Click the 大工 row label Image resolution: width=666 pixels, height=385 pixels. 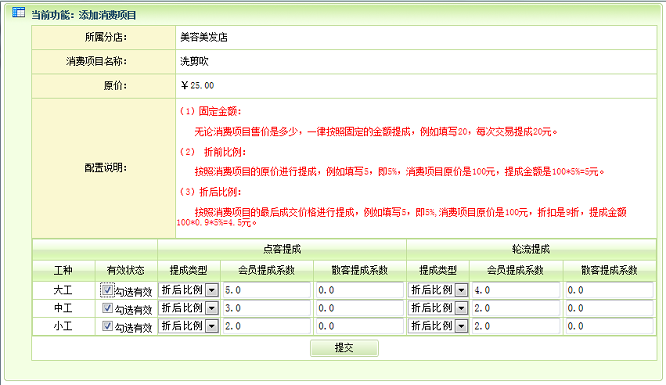click(x=63, y=290)
